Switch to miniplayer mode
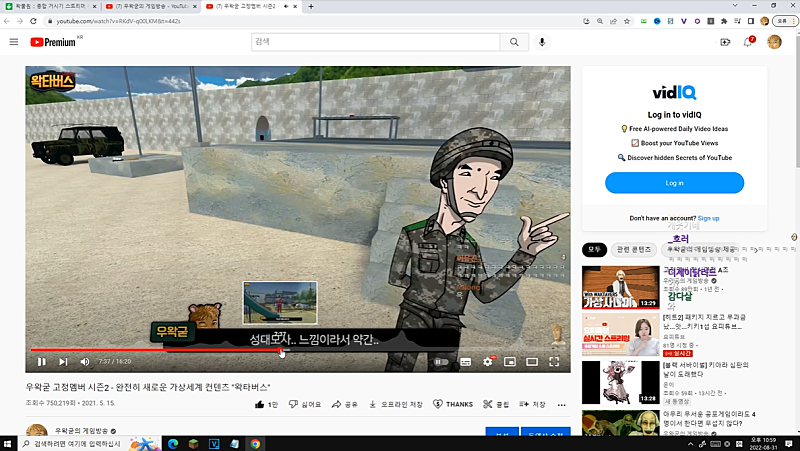This screenshot has width=800, height=451. 510,362
